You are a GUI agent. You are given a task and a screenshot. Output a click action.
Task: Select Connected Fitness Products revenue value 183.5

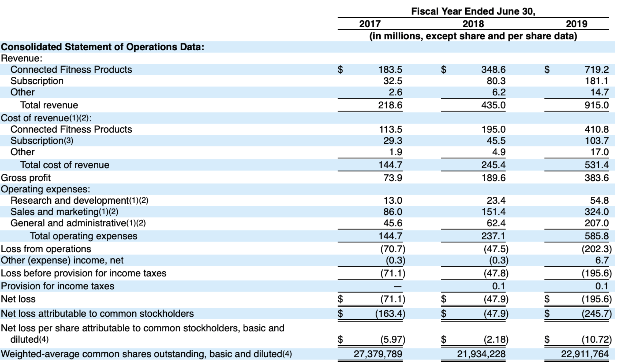tap(390, 70)
